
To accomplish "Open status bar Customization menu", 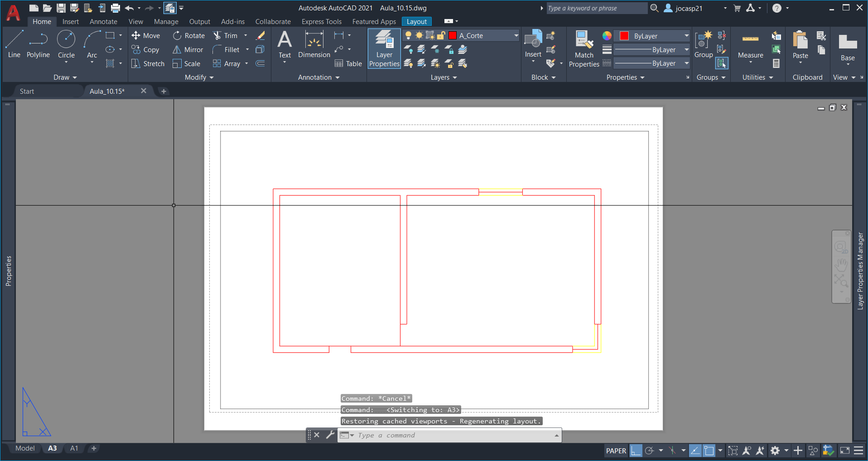I will (858, 451).
